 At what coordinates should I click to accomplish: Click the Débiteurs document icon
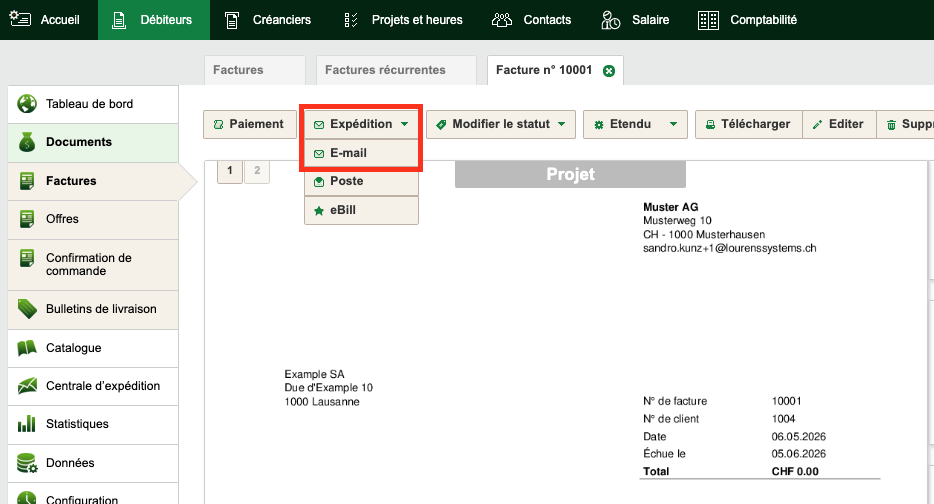click(x=119, y=20)
